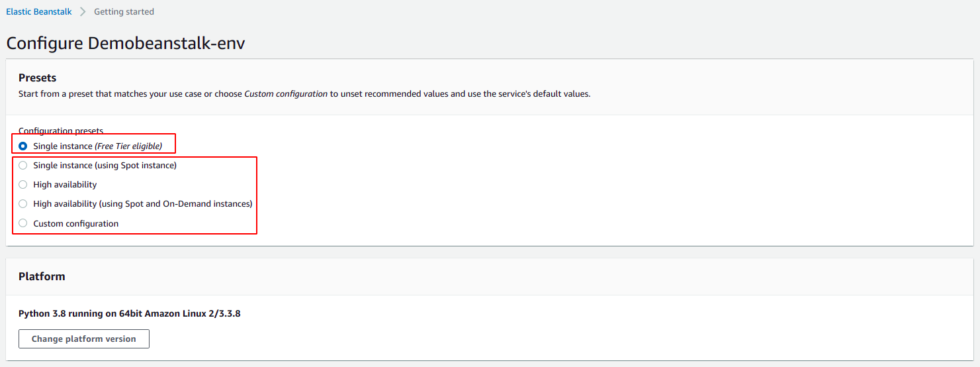Click the italic Custom configuration text in description

point(286,94)
